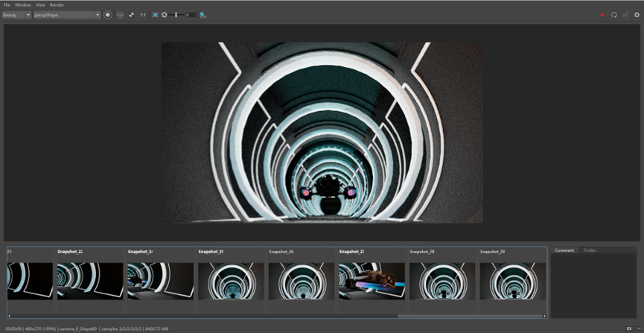
Task: Open the Window menu
Action: 23,5
